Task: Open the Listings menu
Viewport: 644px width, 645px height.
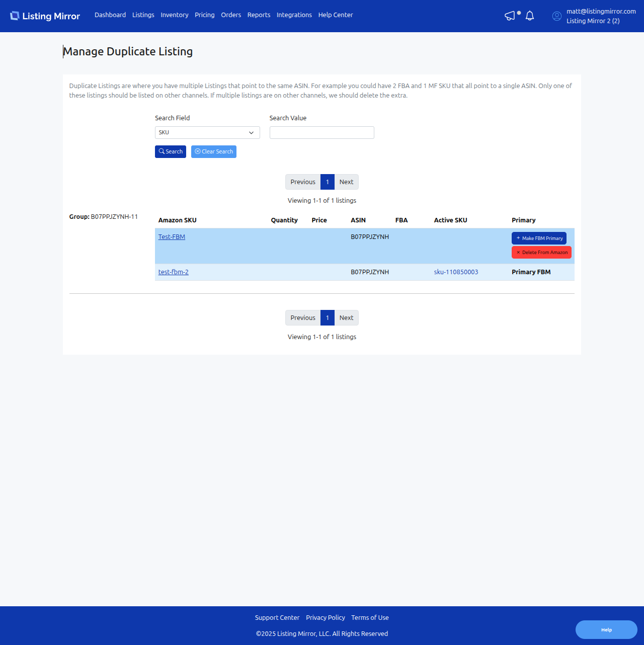Action: pos(143,15)
